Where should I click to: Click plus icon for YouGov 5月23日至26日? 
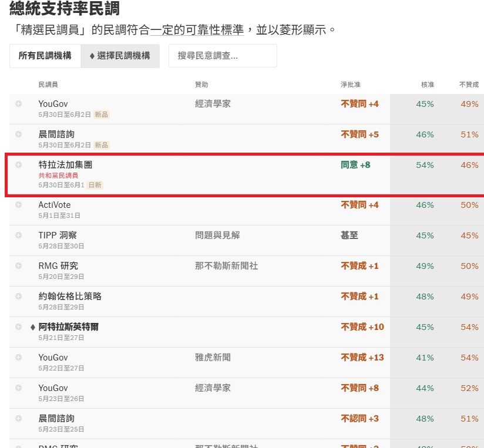coord(19,388)
